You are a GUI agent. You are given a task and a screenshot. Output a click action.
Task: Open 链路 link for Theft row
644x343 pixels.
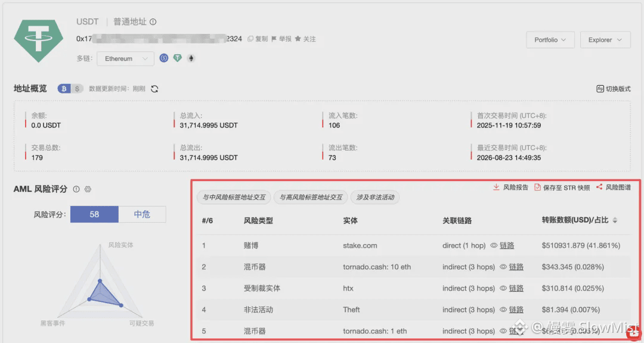click(516, 310)
